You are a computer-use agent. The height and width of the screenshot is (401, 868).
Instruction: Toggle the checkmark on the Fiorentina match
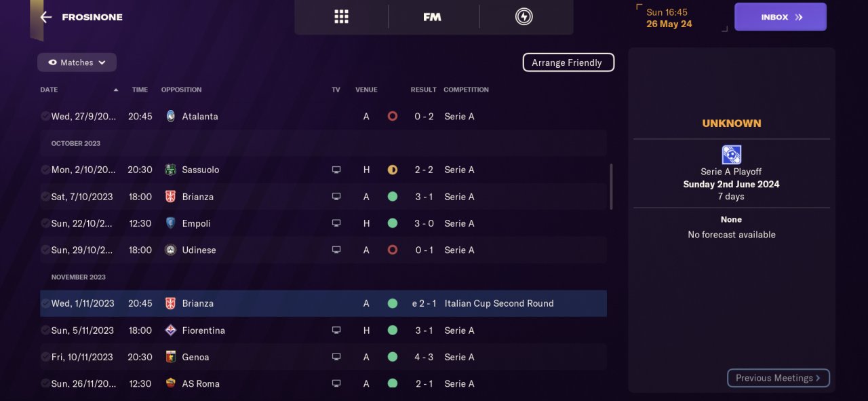(45, 330)
